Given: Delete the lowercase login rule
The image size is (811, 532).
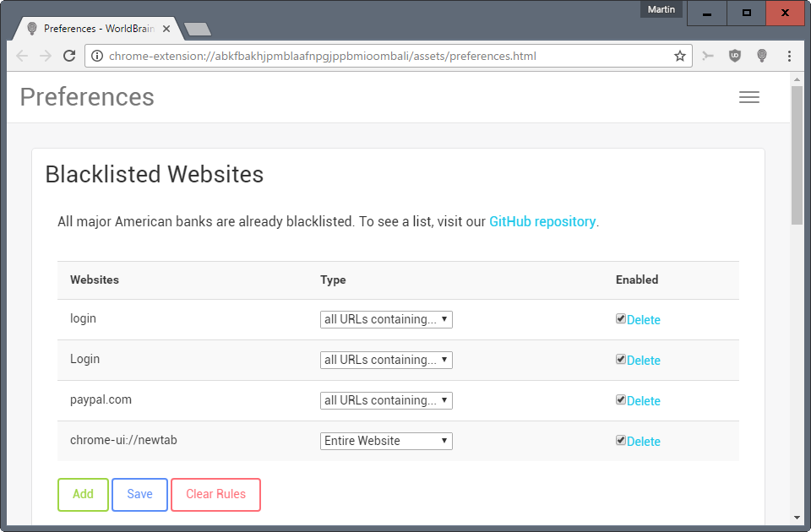Looking at the screenshot, I should 644,320.
